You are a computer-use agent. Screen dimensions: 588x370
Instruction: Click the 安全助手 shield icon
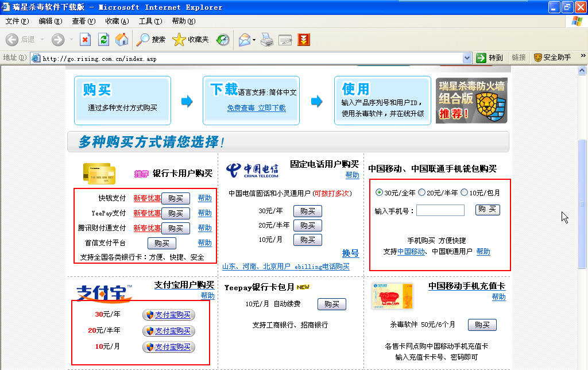coord(537,57)
